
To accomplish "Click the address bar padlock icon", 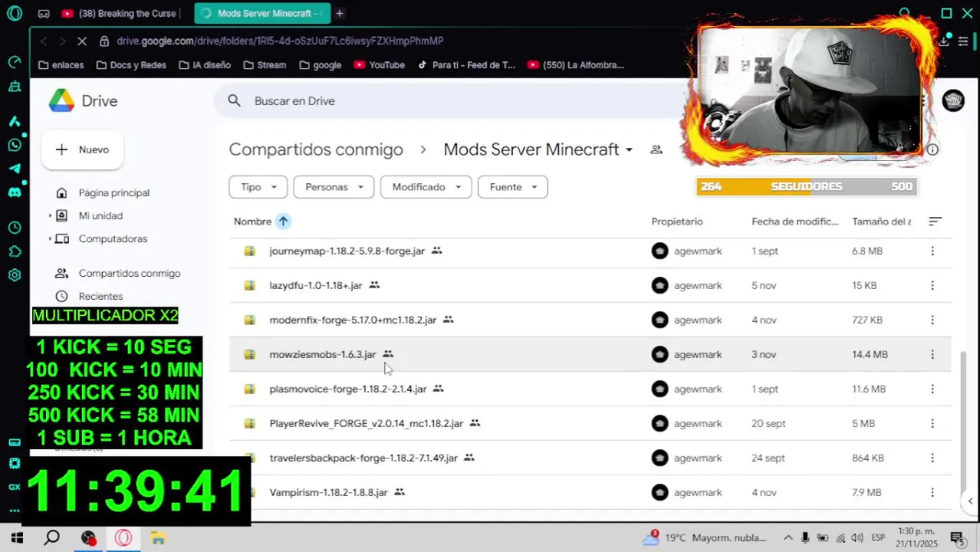I will click(104, 41).
